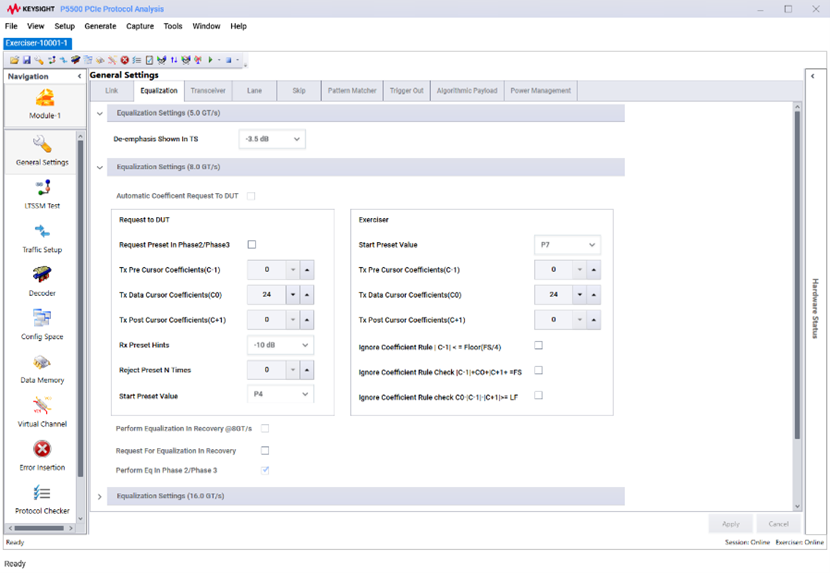Expand the Equalization Settings (16.0 GT/s) section
830x573 pixels.
[x=100, y=496]
